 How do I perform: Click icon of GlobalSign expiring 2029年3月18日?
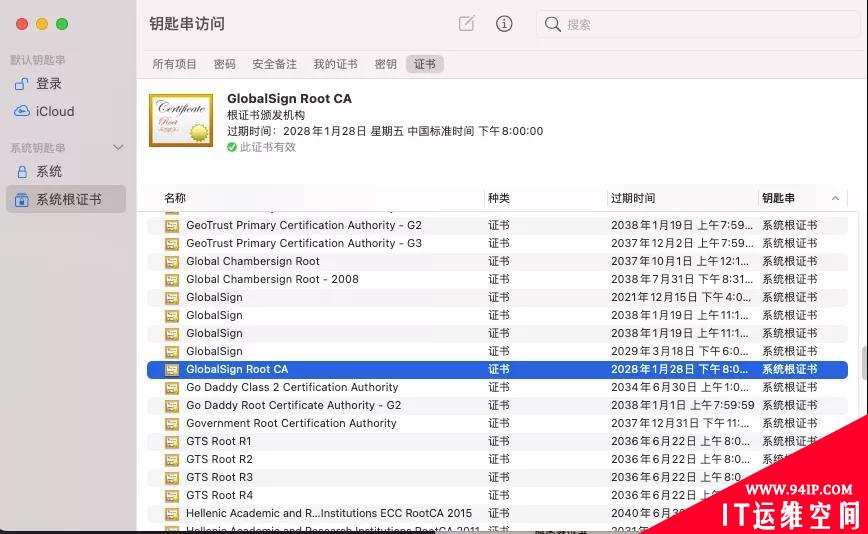172,351
